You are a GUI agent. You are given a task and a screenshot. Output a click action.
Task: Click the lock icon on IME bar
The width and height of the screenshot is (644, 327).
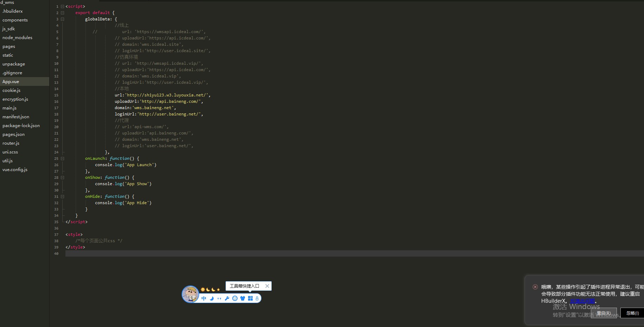[257, 298]
